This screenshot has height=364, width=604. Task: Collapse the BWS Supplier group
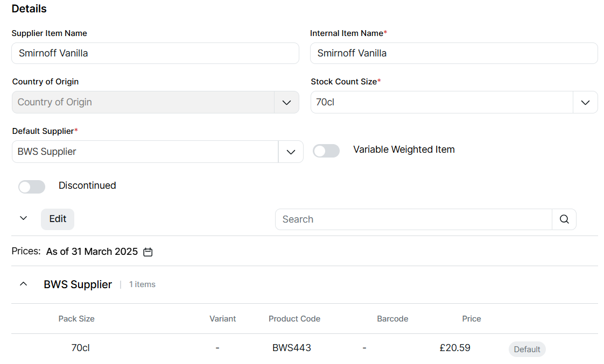(x=23, y=284)
